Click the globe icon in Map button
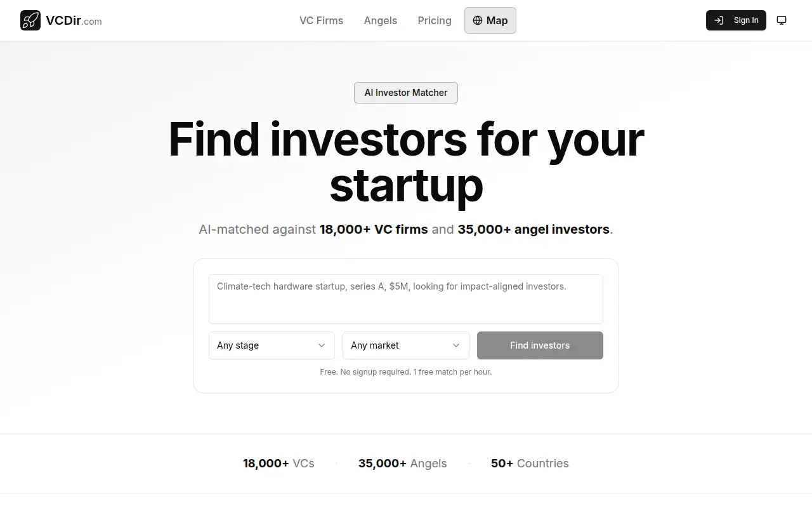This screenshot has width=812, height=508. point(478,20)
